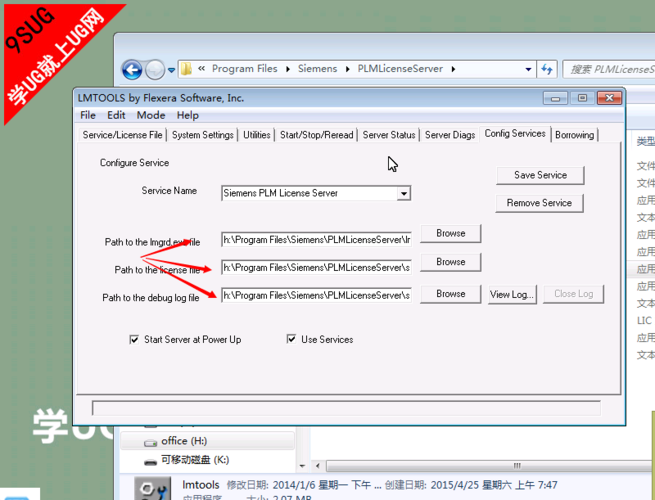Click the scroll left arrow of Explorer scrollbar
The width and height of the screenshot is (655, 500).
tap(318, 466)
